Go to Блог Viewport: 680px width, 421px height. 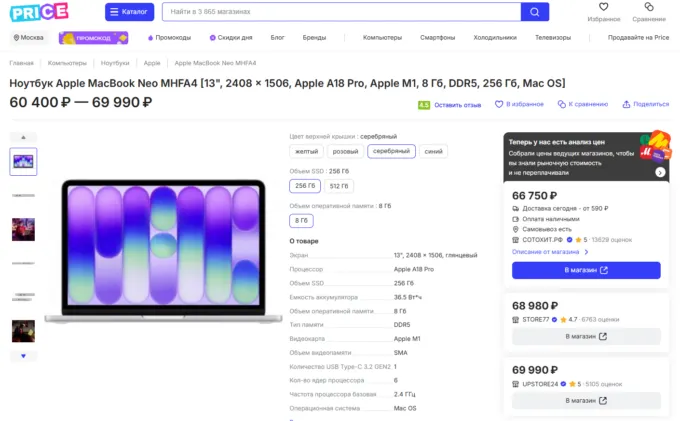click(x=278, y=38)
